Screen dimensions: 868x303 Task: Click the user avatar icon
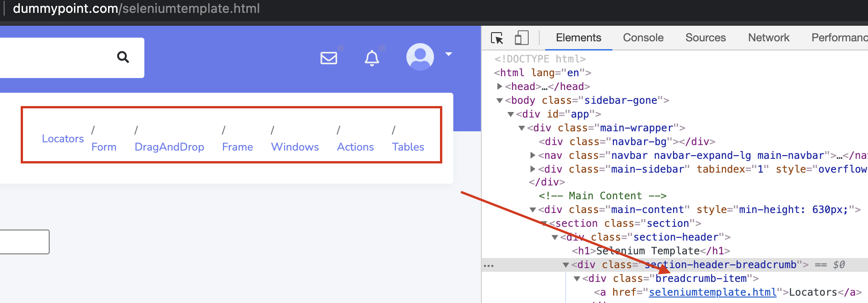[x=420, y=56]
